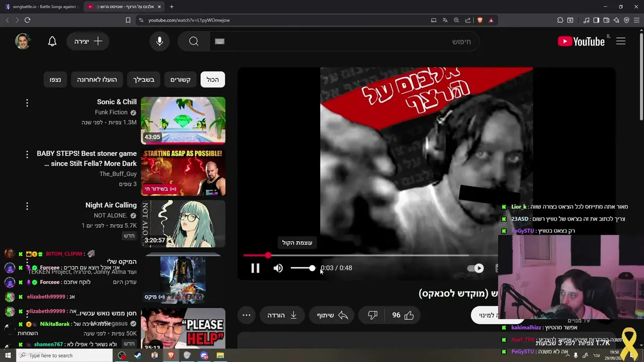644x362 pixels.
Task: Open the Night Air Calling thumbnail
Action: (183, 224)
